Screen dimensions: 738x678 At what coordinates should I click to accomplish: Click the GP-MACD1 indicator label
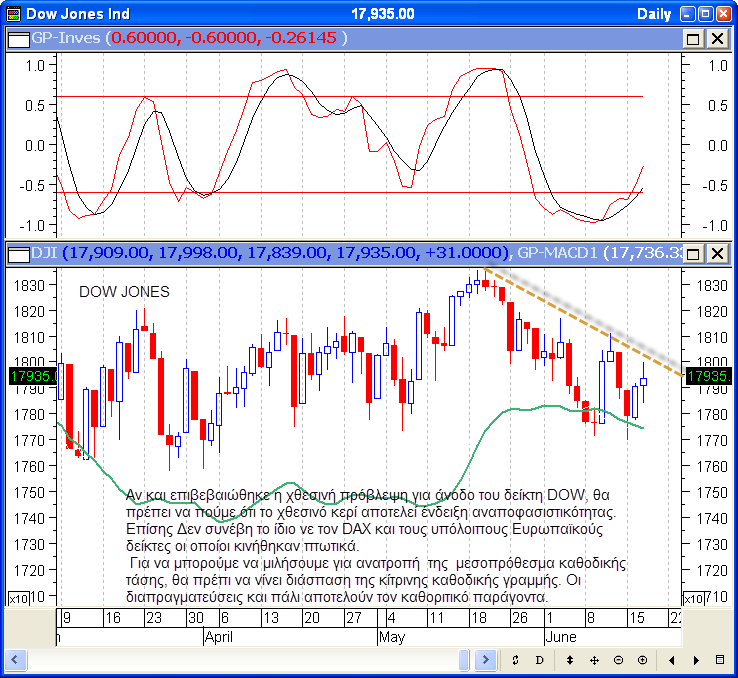click(x=600, y=253)
